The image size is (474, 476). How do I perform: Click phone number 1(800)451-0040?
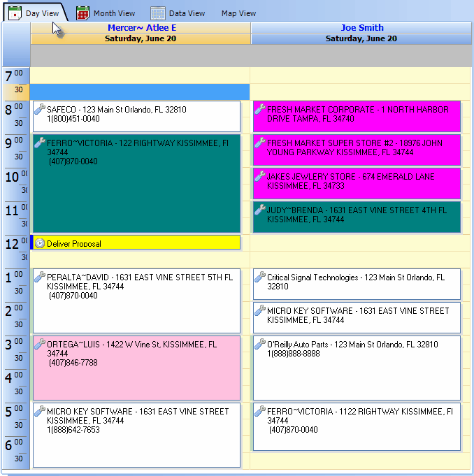pos(73,119)
